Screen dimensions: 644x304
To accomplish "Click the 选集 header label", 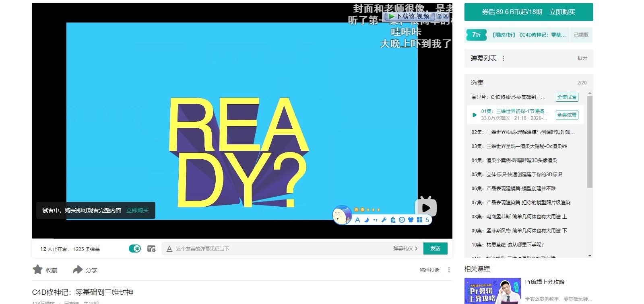I will click(477, 82).
